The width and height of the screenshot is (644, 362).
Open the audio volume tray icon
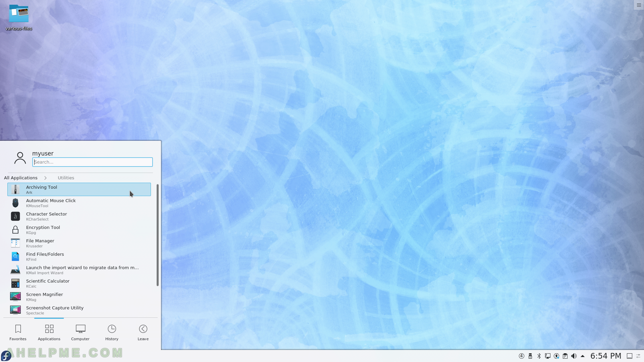click(574, 356)
